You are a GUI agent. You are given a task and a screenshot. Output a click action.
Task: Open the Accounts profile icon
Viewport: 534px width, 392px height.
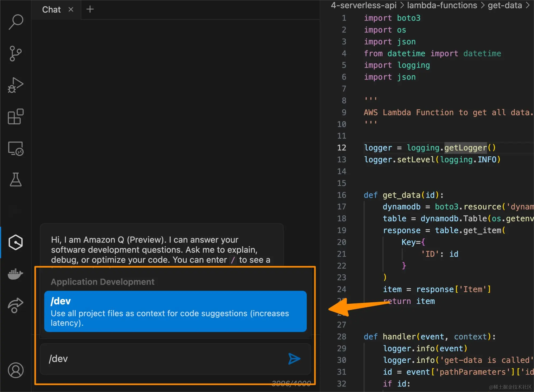(16, 370)
